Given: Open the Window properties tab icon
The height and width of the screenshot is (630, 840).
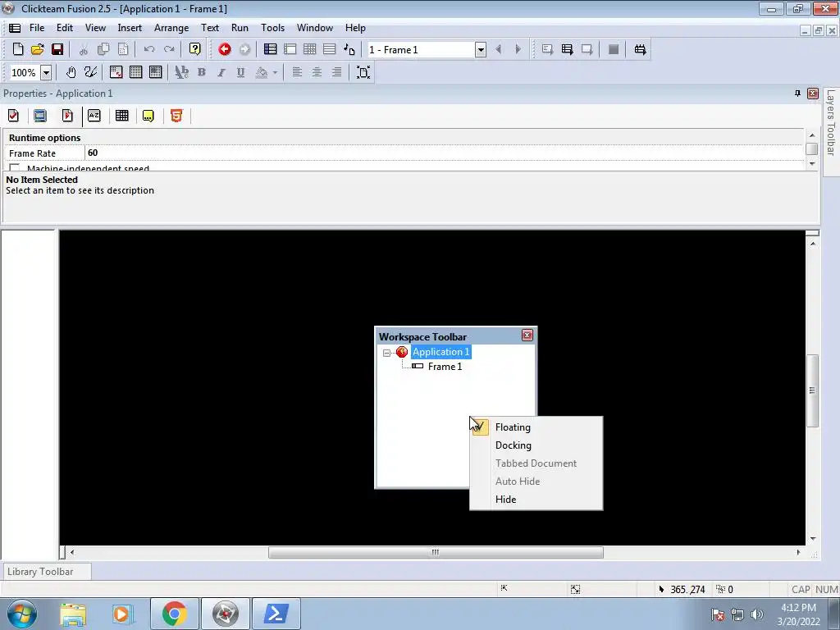Looking at the screenshot, I should click(40, 116).
